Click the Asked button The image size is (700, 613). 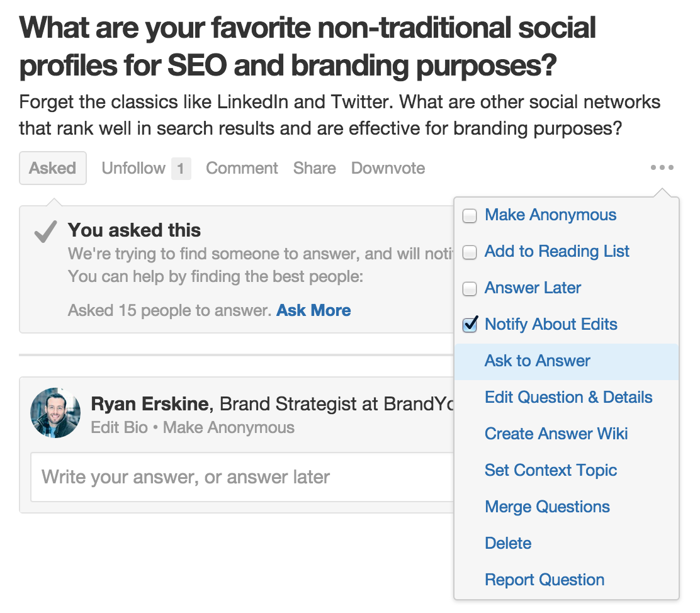(x=53, y=168)
